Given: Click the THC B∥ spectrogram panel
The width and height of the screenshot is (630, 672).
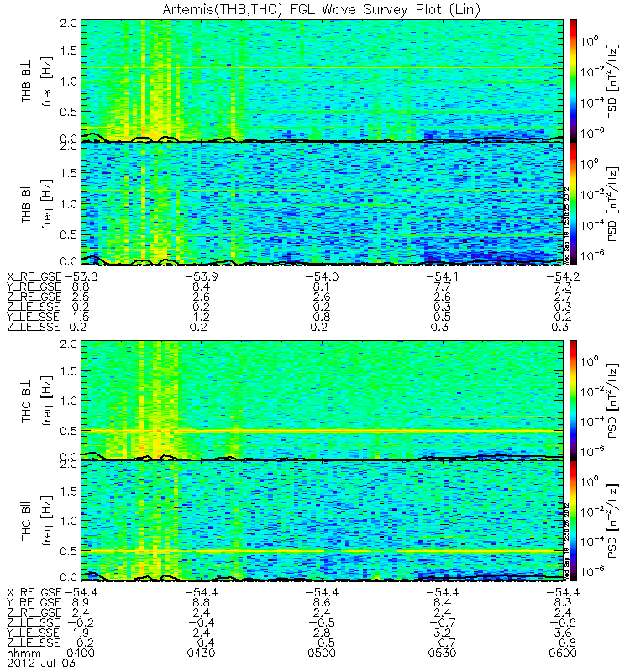Looking at the screenshot, I should point(323,521).
